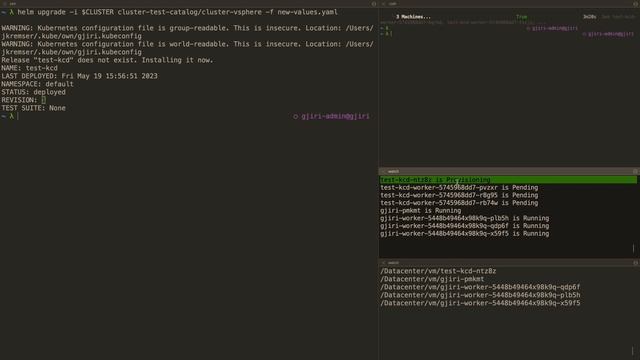
Task: Click the title-bar icon of the first watch pane
Action: (635, 171)
